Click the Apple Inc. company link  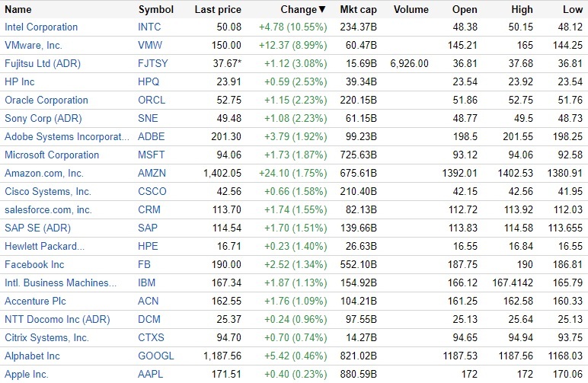click(27, 375)
